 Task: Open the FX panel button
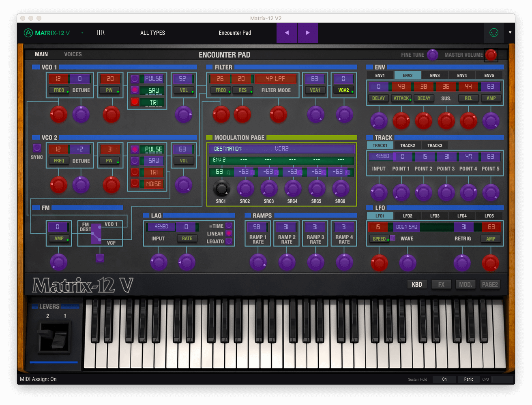tap(441, 285)
